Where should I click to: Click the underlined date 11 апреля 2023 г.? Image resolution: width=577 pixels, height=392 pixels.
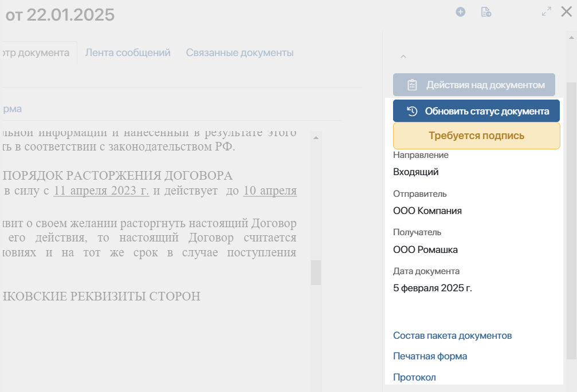pyautogui.click(x=101, y=191)
